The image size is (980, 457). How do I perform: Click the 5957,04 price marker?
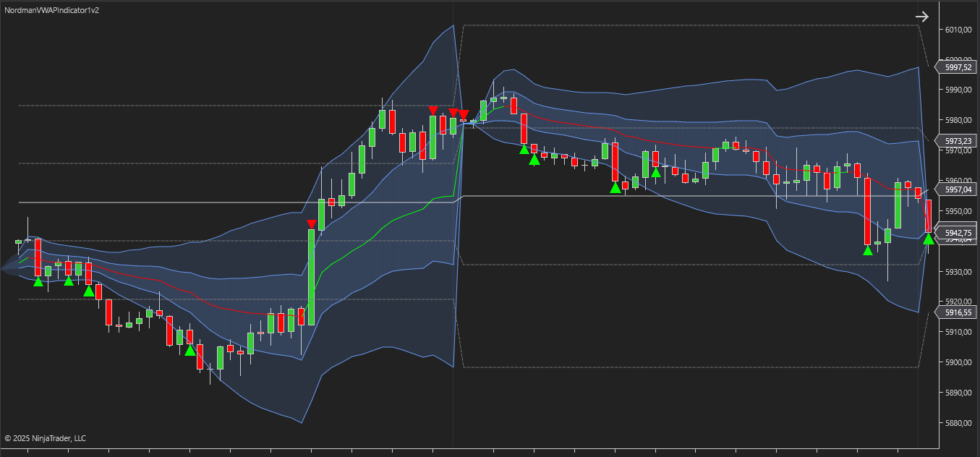tap(955, 189)
